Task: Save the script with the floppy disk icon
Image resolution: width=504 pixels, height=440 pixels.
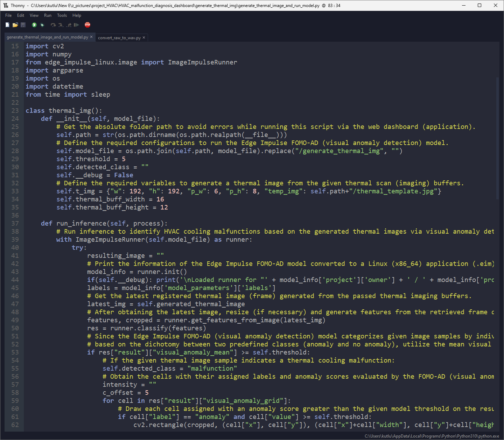Action: click(x=23, y=25)
